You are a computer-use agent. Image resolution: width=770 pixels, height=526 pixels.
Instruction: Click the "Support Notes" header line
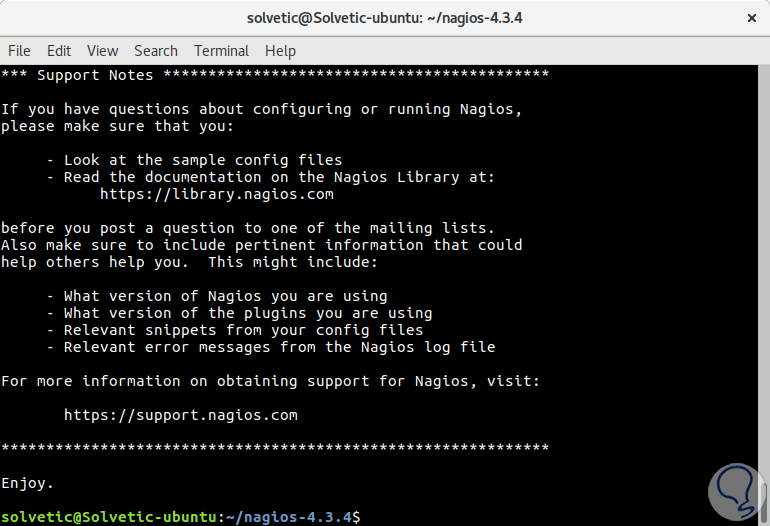coord(95,75)
